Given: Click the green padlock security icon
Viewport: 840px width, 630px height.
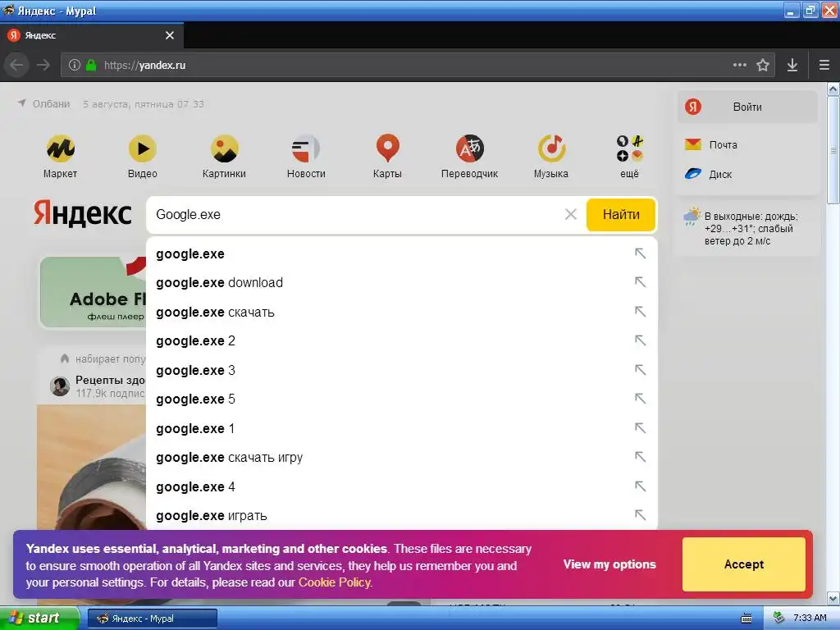Looking at the screenshot, I should [91, 65].
